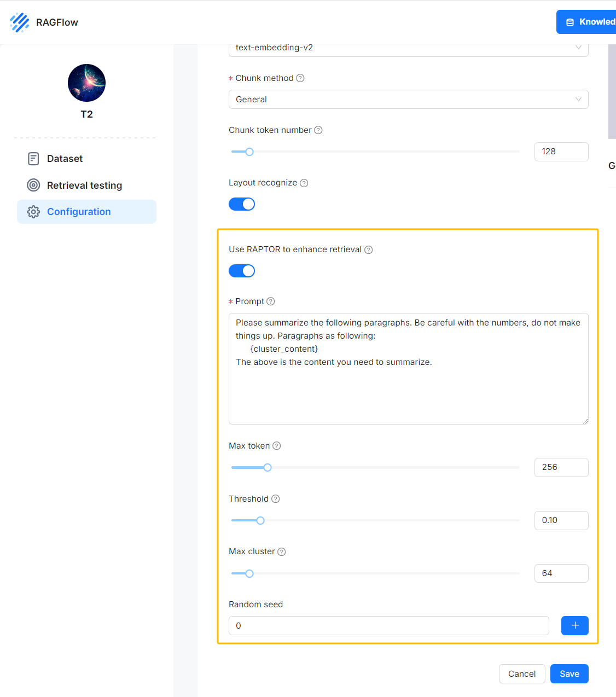Click the Max cluster help icon
The image size is (616, 697).
[282, 552]
